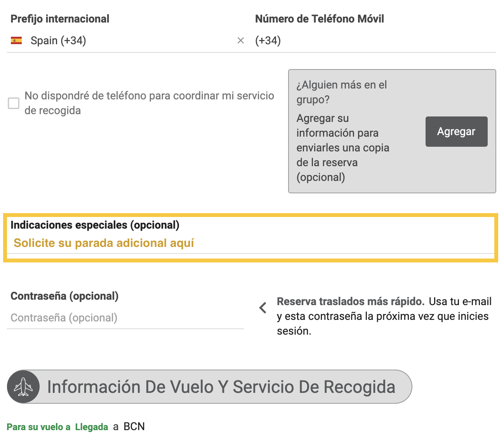Click the 'Prefijo internacional' label

tap(60, 19)
